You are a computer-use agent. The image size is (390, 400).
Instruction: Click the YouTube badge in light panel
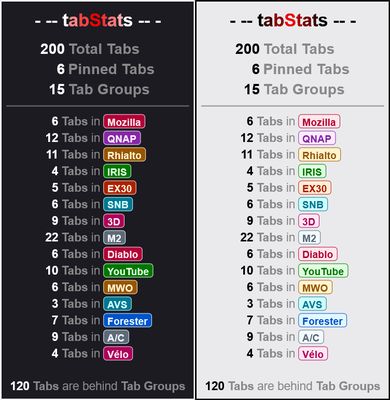coord(323,271)
